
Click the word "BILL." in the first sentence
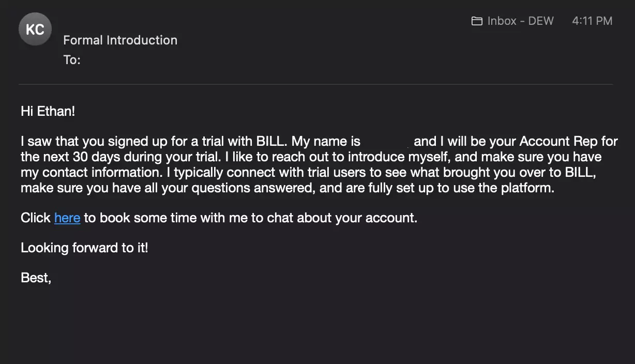pyautogui.click(x=272, y=141)
